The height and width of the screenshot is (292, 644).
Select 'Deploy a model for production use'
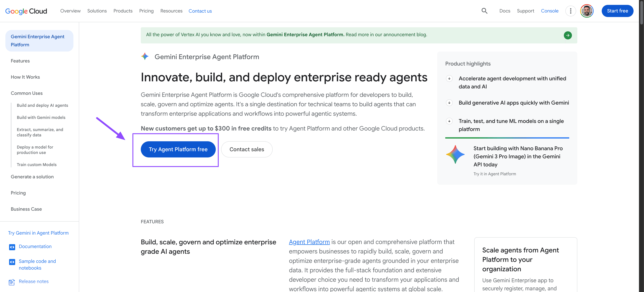point(35,150)
